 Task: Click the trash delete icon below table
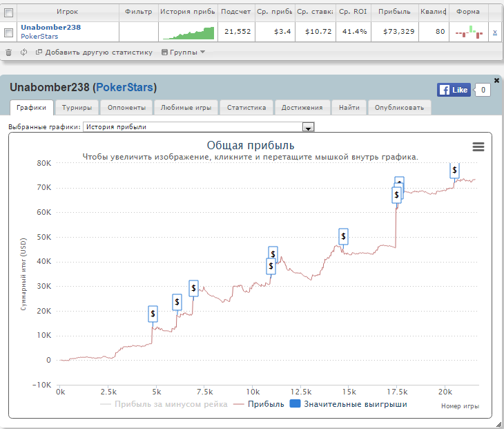click(9, 53)
